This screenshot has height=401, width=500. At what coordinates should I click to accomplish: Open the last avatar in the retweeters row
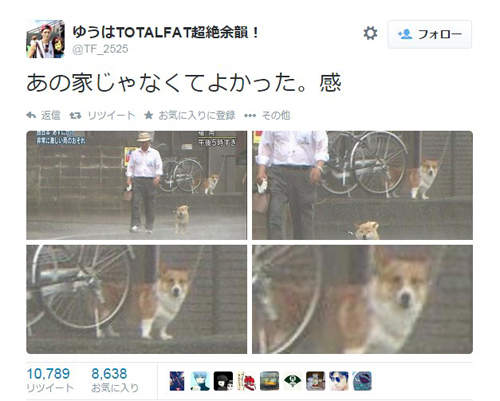(362, 381)
